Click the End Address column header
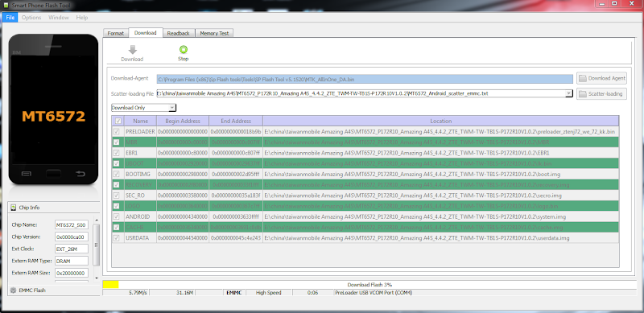The height and width of the screenshot is (313, 644). [x=236, y=121]
